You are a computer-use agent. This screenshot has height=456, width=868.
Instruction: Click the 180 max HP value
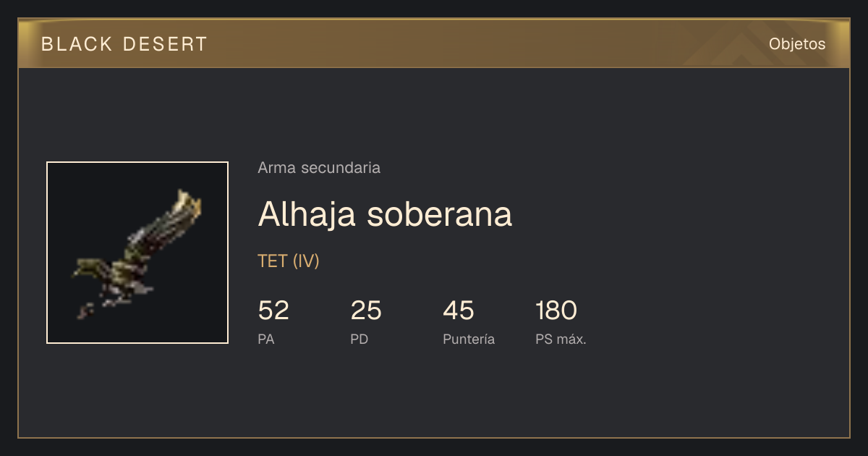tap(556, 311)
